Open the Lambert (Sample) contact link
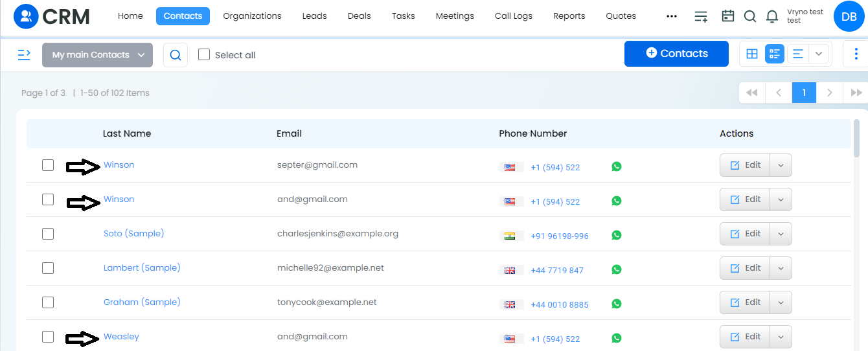Image resolution: width=868 pixels, height=351 pixels. point(142,267)
